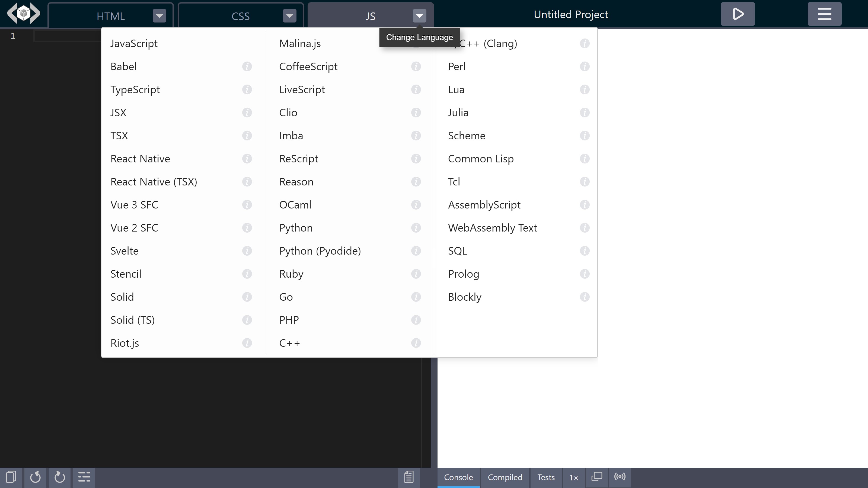Open the HTML language dropdown
This screenshot has height=488, width=868.
tap(159, 15)
